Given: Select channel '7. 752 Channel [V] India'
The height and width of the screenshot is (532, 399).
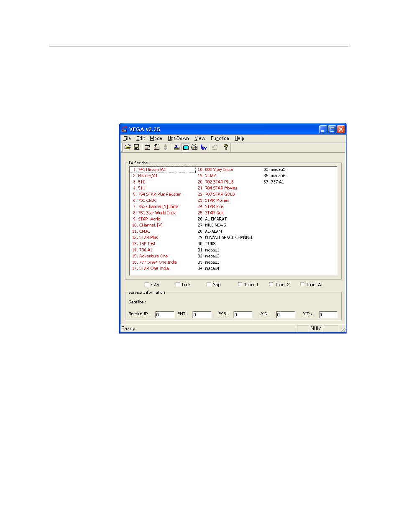Looking at the screenshot, I should pyautogui.click(x=156, y=207).
